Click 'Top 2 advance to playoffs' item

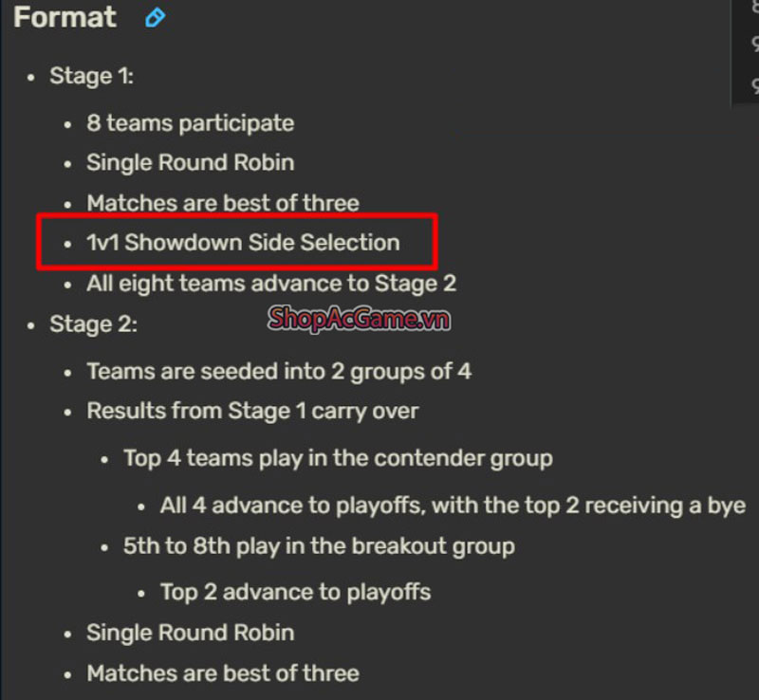[295, 592]
